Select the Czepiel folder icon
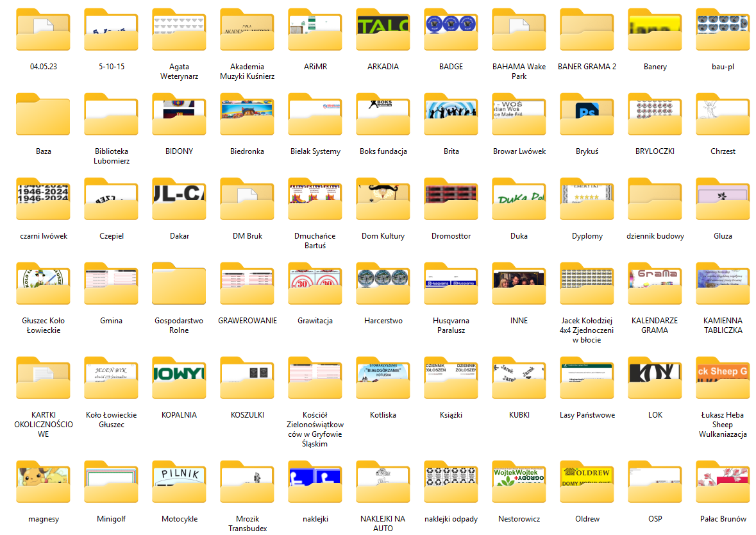Image resolution: width=756 pixels, height=535 pixels. [x=111, y=199]
